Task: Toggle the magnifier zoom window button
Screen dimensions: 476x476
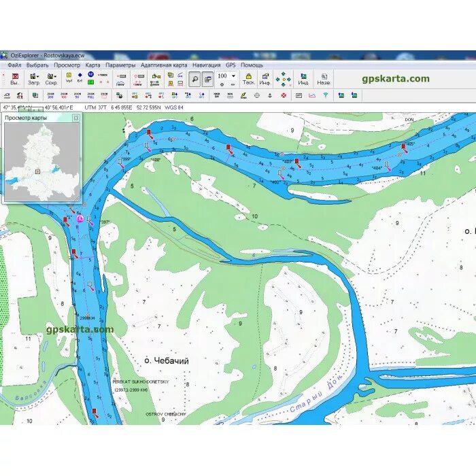Action: coord(194,80)
